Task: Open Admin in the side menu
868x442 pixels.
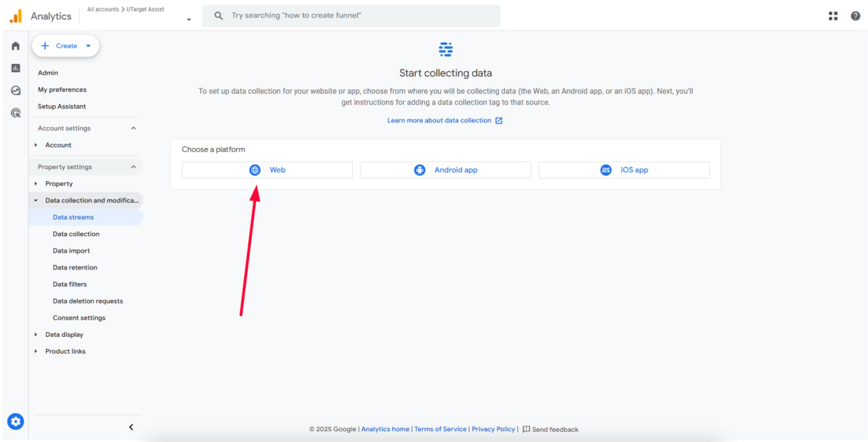Action: pos(48,73)
